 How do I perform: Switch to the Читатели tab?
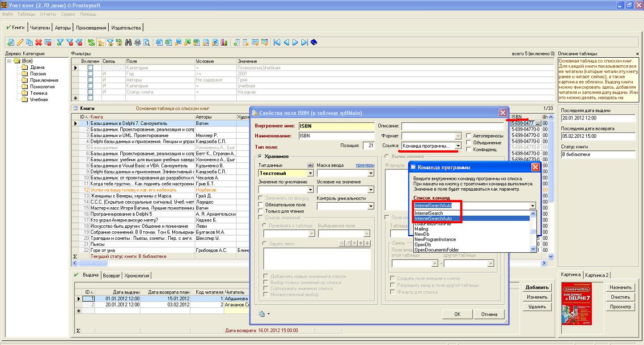click(40, 28)
